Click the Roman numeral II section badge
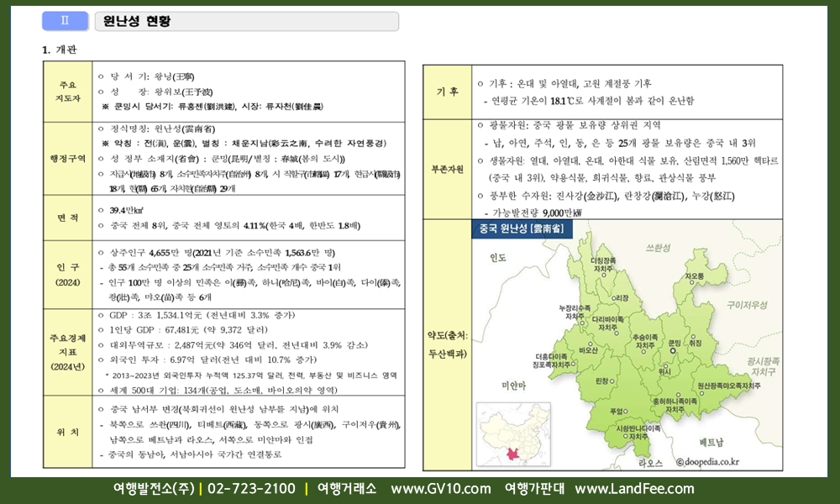Viewport: 840px width, 504px height. [x=65, y=21]
